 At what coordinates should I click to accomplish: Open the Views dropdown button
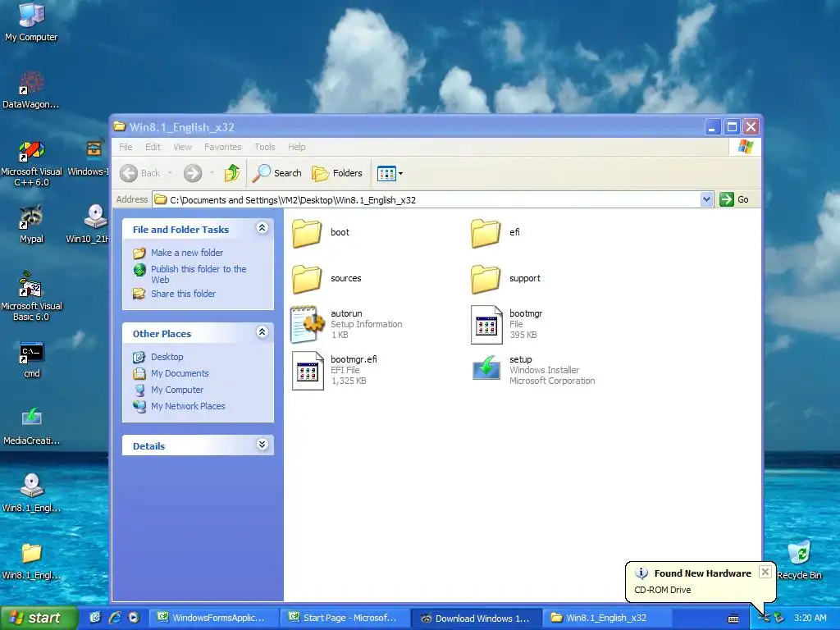[x=390, y=174]
